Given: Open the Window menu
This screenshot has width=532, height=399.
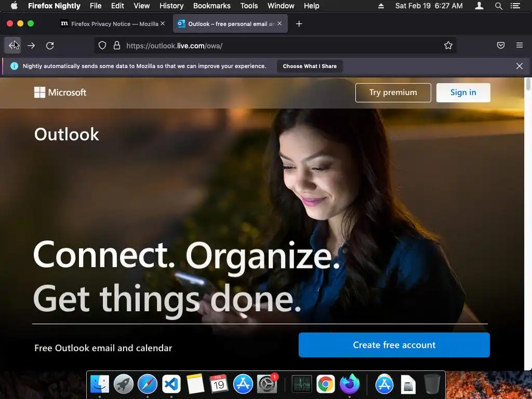Looking at the screenshot, I should pos(281,6).
